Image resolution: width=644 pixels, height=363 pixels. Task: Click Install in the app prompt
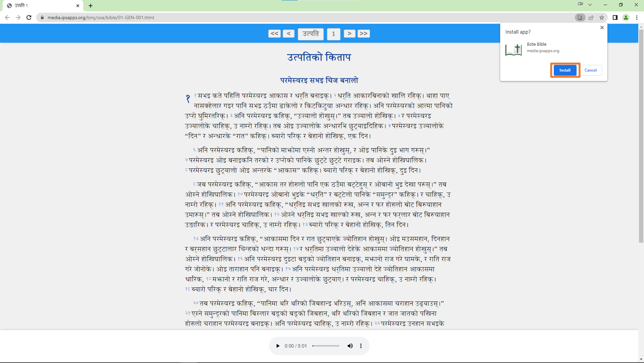[x=565, y=70]
